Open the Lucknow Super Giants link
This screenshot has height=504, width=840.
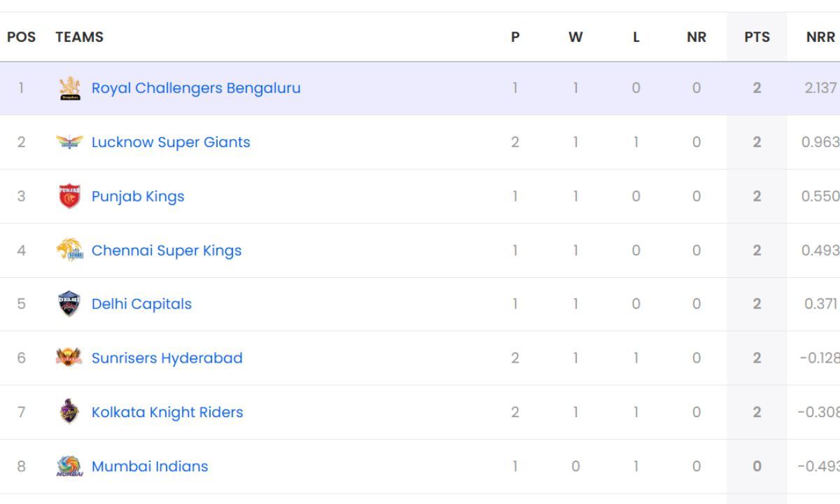tap(171, 142)
